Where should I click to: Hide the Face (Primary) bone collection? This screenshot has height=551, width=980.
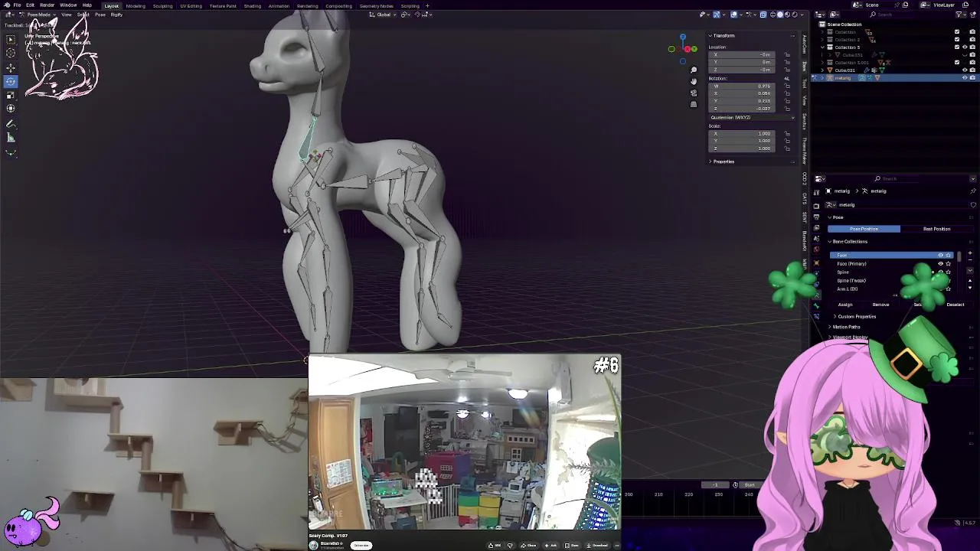941,263
